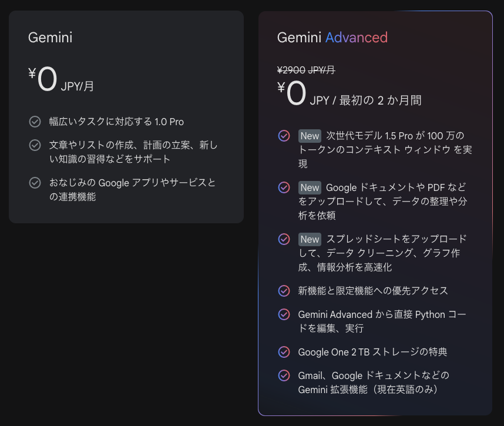Click checkmark beside スプレッドシート upload feature

(284, 239)
